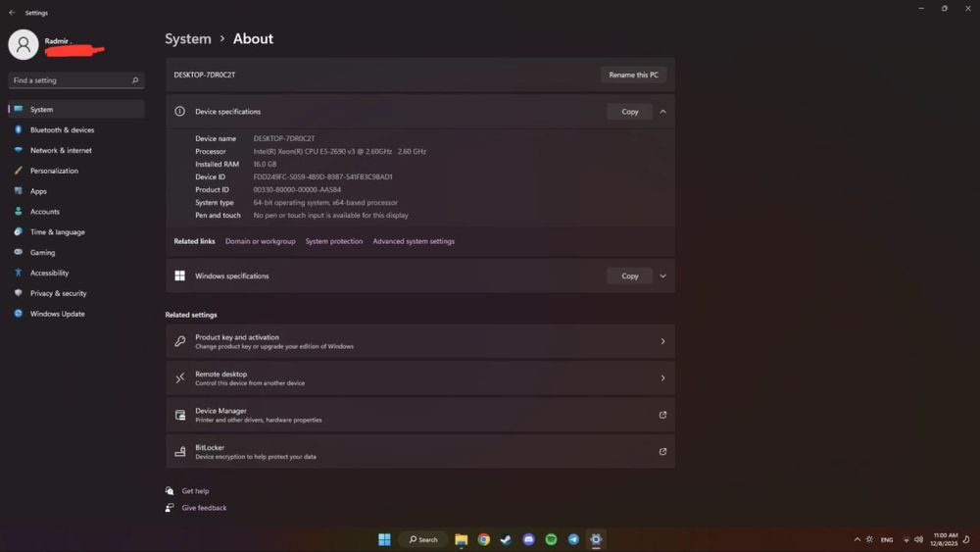Image resolution: width=980 pixels, height=552 pixels.
Task: Go back using the Settings back arrow
Action: coord(12,13)
